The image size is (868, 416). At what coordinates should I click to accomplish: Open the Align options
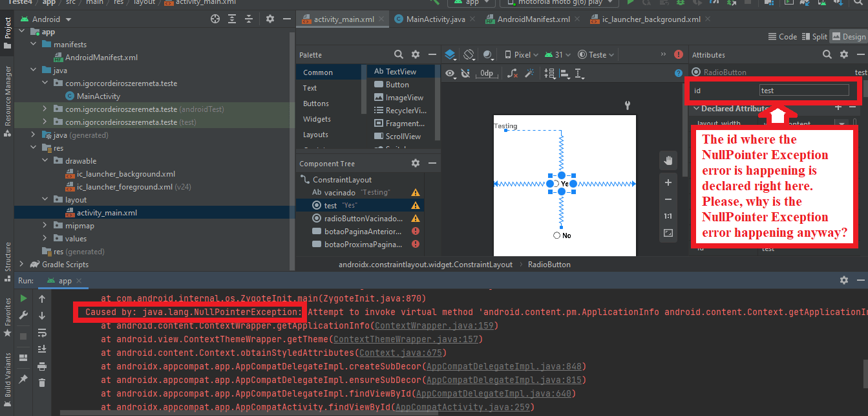click(564, 74)
